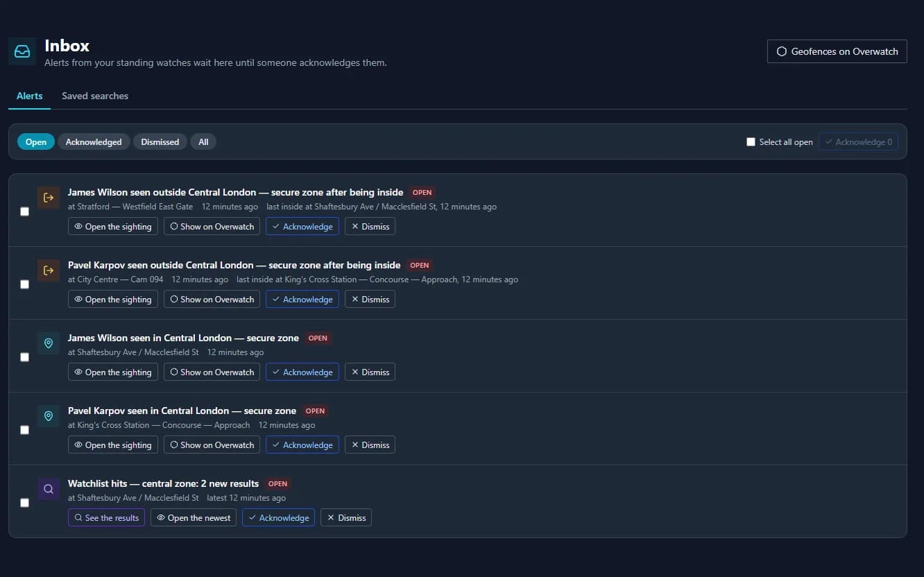This screenshot has width=924, height=577.
Task: Dismiss James Wilson seen in Central London alert
Action: point(370,372)
